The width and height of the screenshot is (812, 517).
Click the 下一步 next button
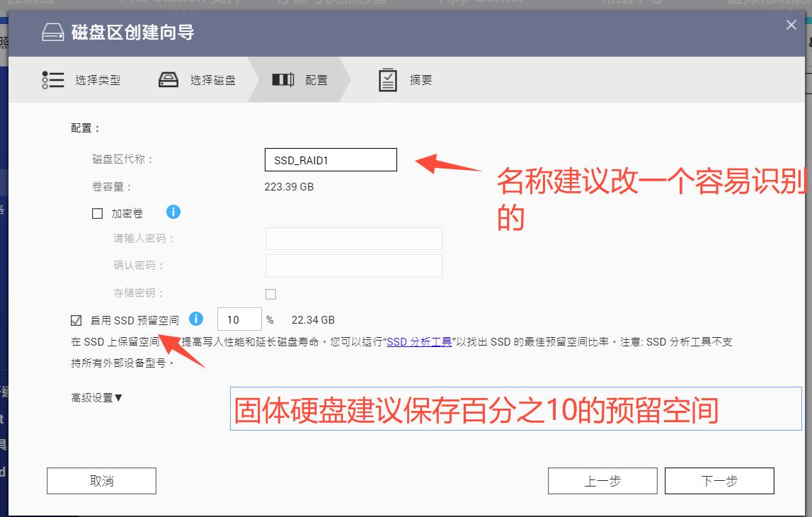pyautogui.click(x=719, y=480)
